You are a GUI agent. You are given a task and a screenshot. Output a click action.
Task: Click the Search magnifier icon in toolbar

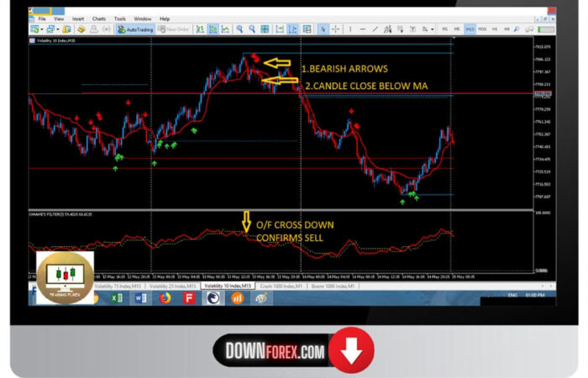coord(517,29)
